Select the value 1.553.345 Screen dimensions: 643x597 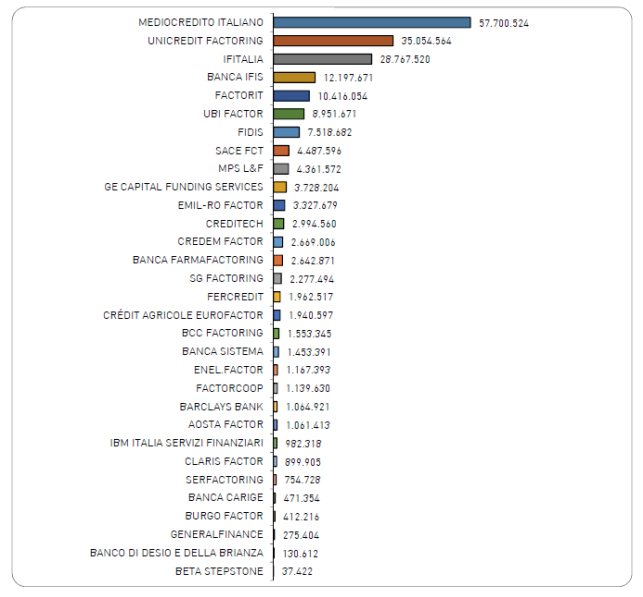coord(310,334)
